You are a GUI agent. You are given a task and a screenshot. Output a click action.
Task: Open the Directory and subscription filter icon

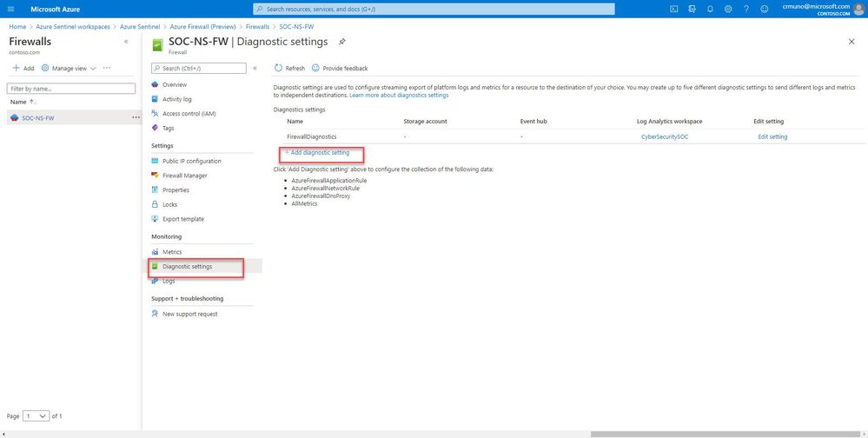click(692, 9)
